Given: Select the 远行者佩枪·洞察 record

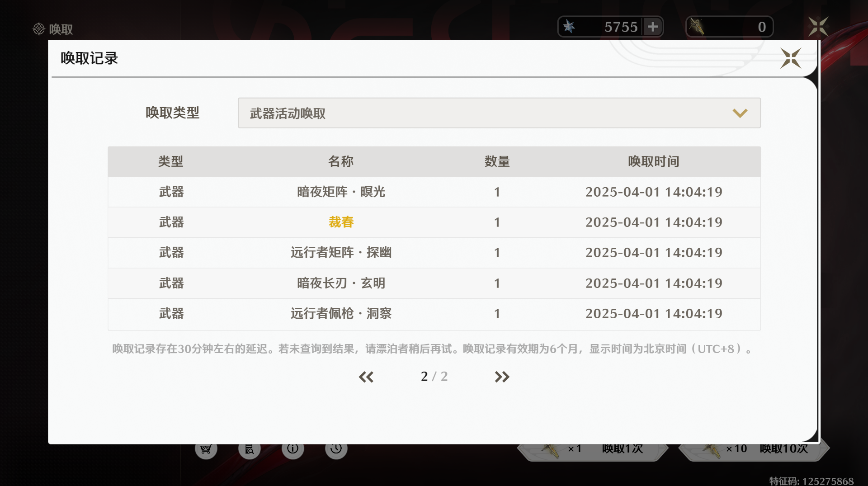Looking at the screenshot, I should [x=434, y=314].
